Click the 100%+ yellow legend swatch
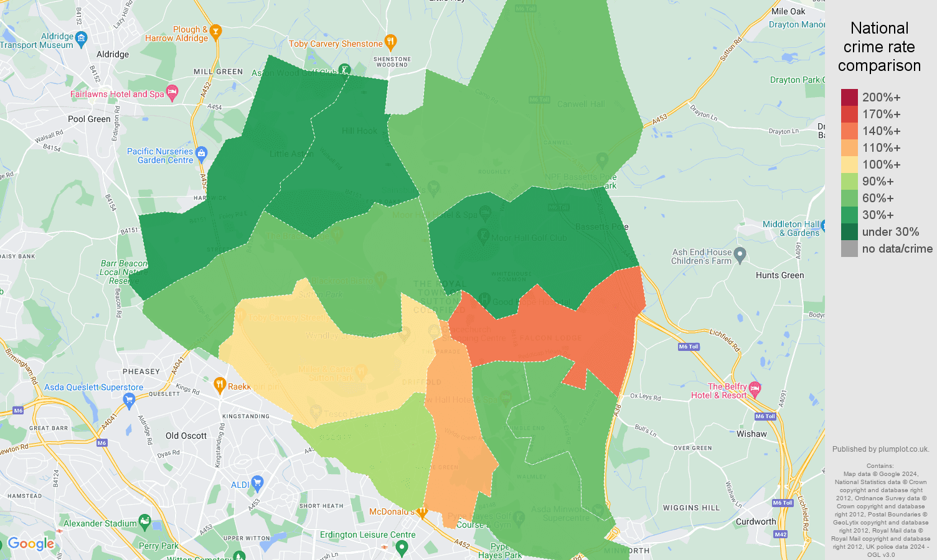The height and width of the screenshot is (560, 937). pos(849,164)
